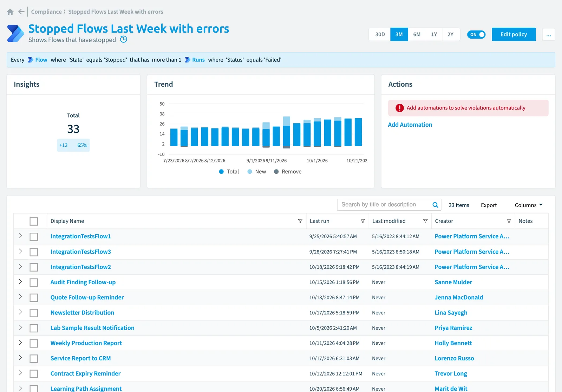Open creator Sanne Mulder link
The height and width of the screenshot is (392, 562).
[x=453, y=282]
